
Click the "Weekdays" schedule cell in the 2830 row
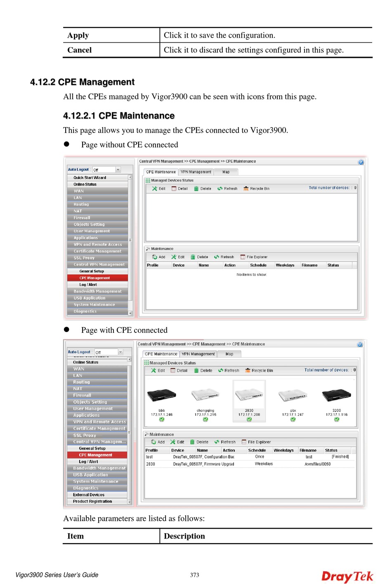tap(264, 464)
